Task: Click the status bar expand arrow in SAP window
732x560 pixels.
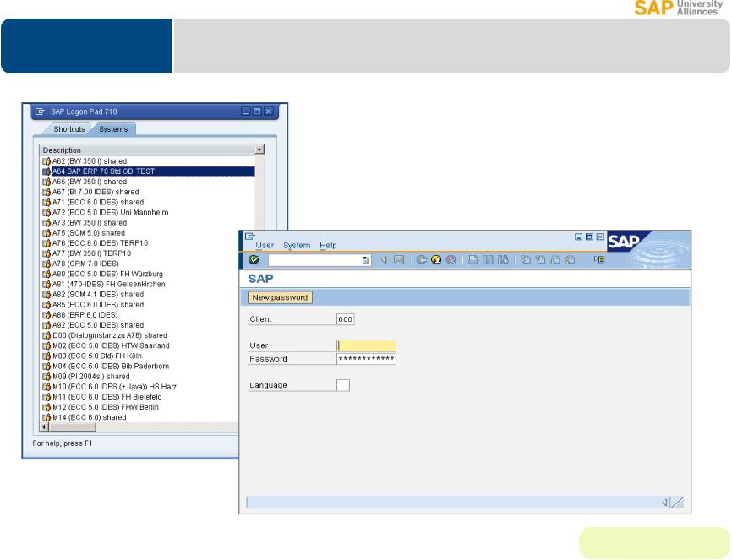Action: coord(664,503)
